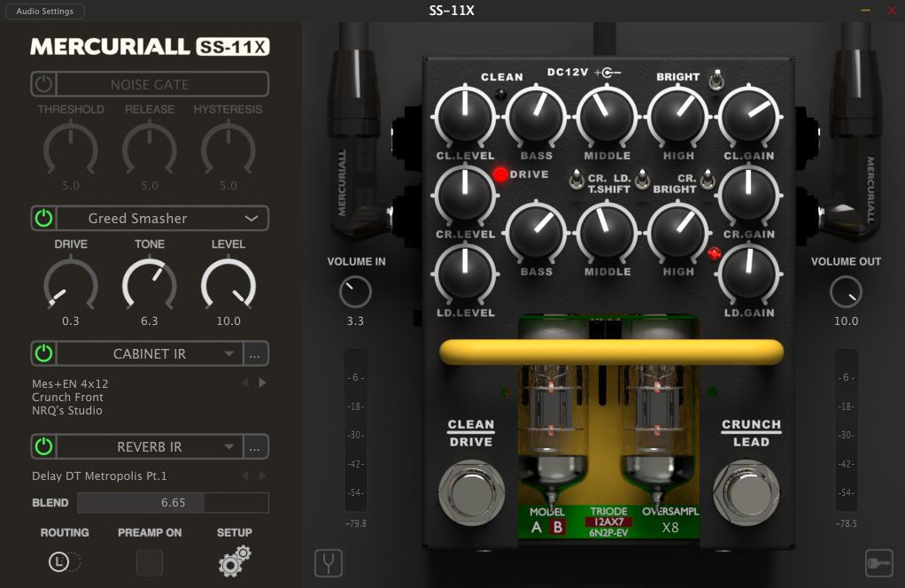
Task: Open the Audio Settings button
Action: click(45, 11)
